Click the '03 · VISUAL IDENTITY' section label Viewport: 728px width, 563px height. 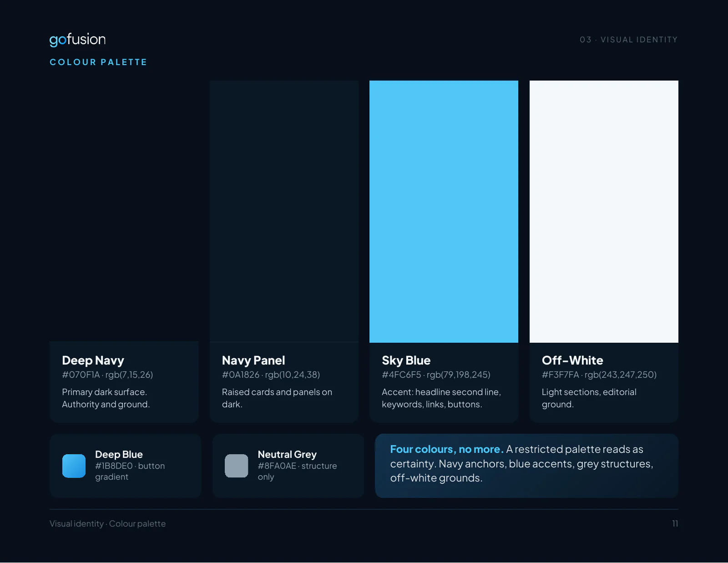(x=628, y=40)
